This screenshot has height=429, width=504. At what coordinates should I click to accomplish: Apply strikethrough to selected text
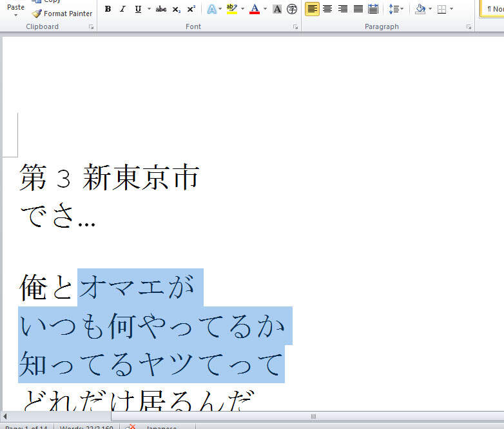tap(161, 9)
